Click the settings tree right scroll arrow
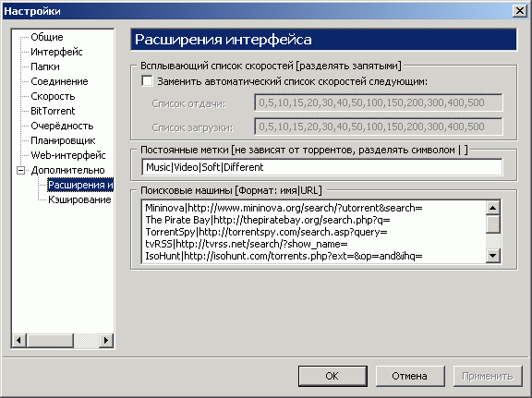Image resolution: width=532 pixels, height=398 pixels. tap(106, 340)
